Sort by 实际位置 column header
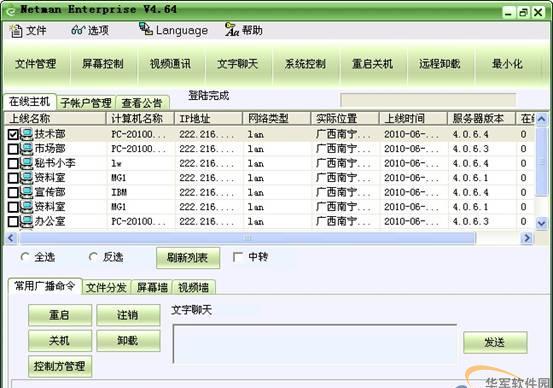 tap(345, 119)
